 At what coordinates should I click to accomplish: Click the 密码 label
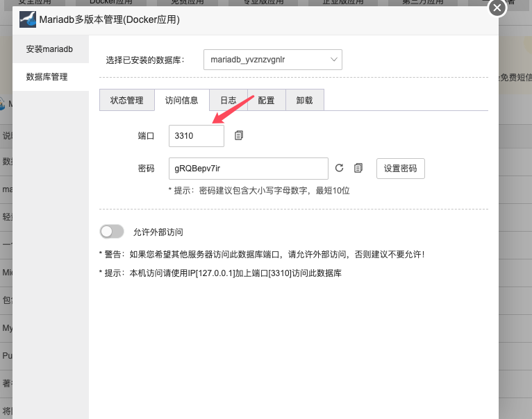pos(147,169)
